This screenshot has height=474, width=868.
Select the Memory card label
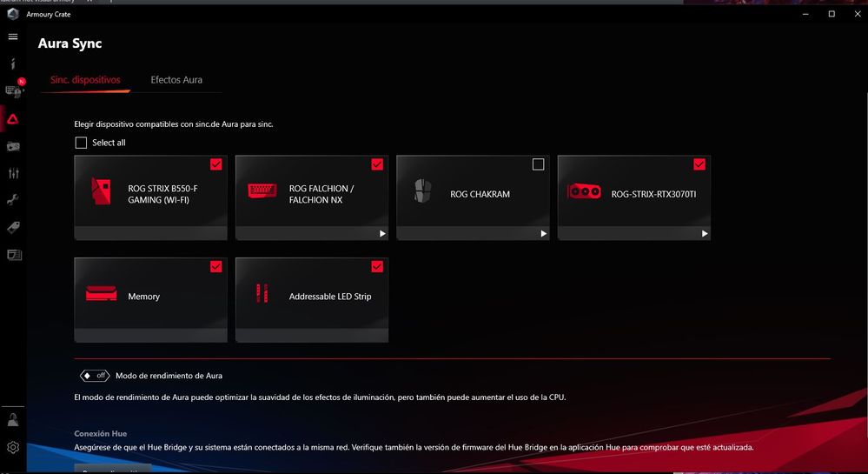144,297
